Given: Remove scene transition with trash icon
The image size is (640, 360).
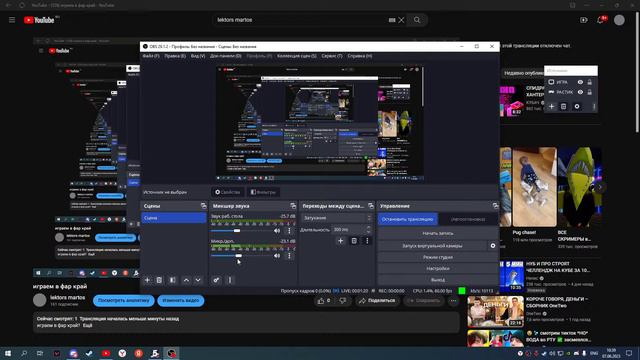Looking at the screenshot, I should click(x=354, y=241).
